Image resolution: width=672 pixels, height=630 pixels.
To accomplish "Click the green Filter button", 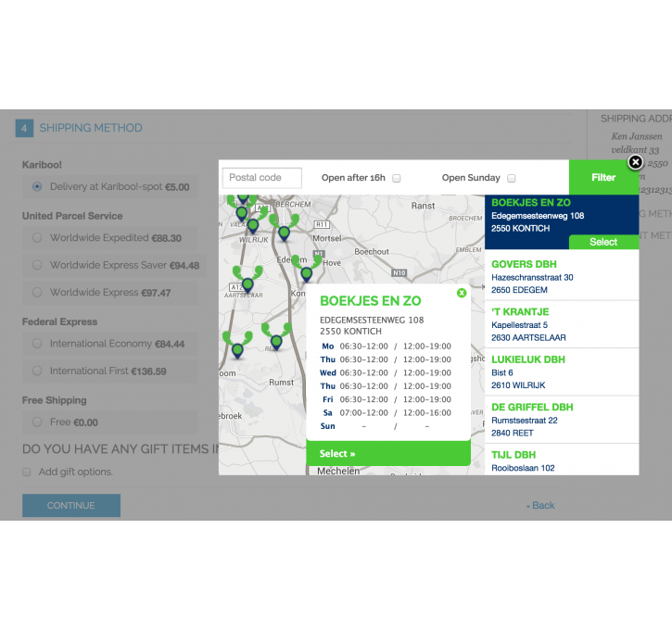I will click(603, 177).
